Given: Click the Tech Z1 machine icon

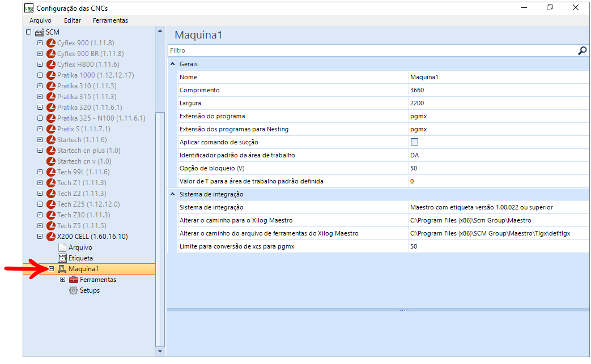Looking at the screenshot, I should pos(51,182).
